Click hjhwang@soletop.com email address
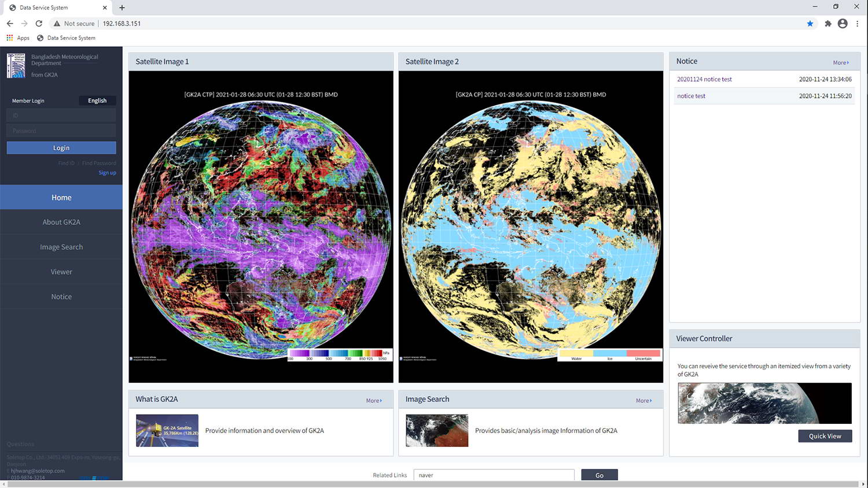The height and width of the screenshot is (488, 868). coord(38,471)
